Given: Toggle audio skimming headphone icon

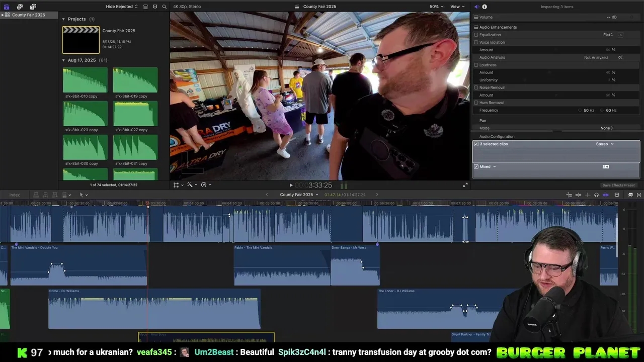Looking at the screenshot, I should pos(596,195).
